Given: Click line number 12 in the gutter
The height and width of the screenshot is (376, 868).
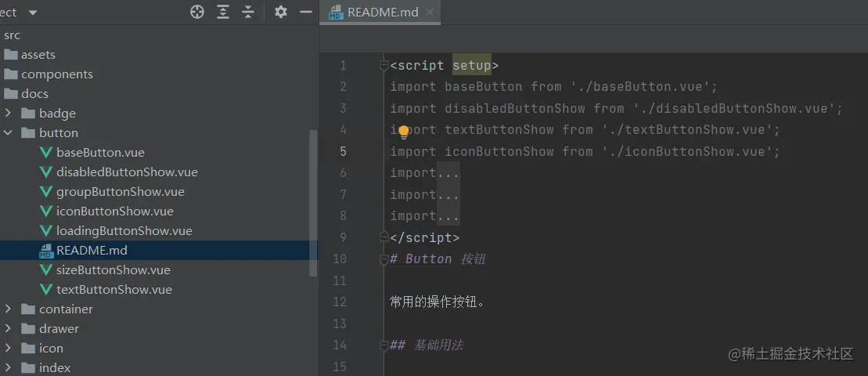Looking at the screenshot, I should click(340, 302).
